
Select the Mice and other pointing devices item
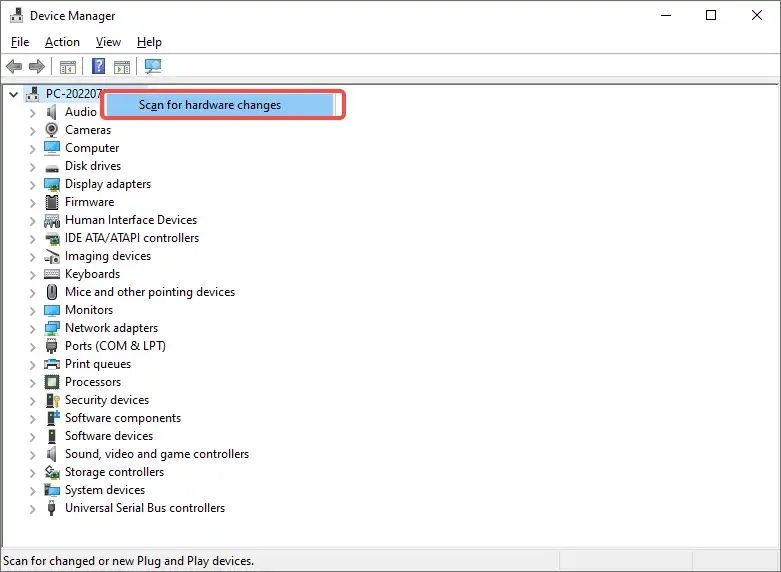pos(150,292)
